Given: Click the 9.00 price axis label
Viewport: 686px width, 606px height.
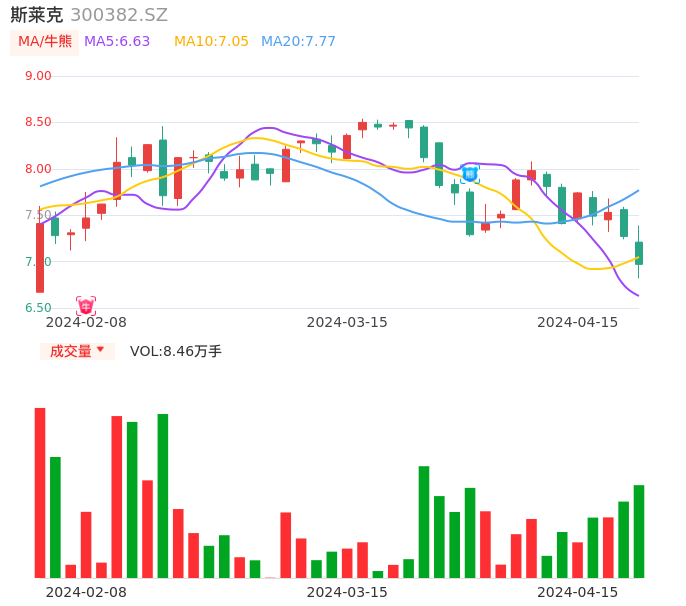Looking at the screenshot, I should (38, 76).
